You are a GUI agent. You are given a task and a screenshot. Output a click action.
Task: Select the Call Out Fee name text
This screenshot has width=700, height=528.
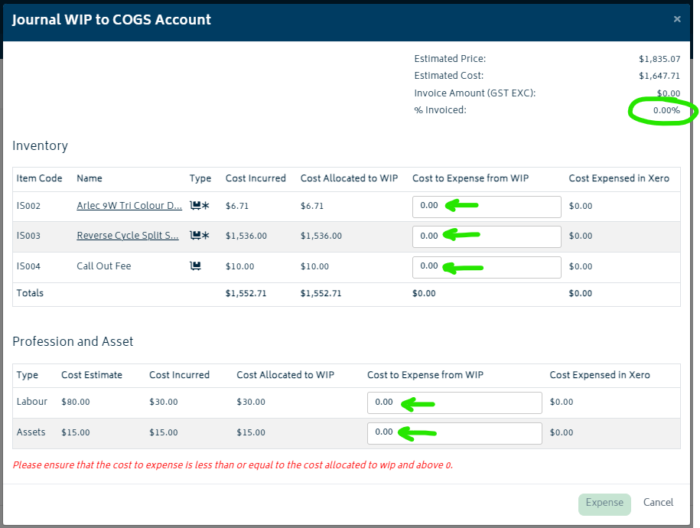click(x=104, y=266)
